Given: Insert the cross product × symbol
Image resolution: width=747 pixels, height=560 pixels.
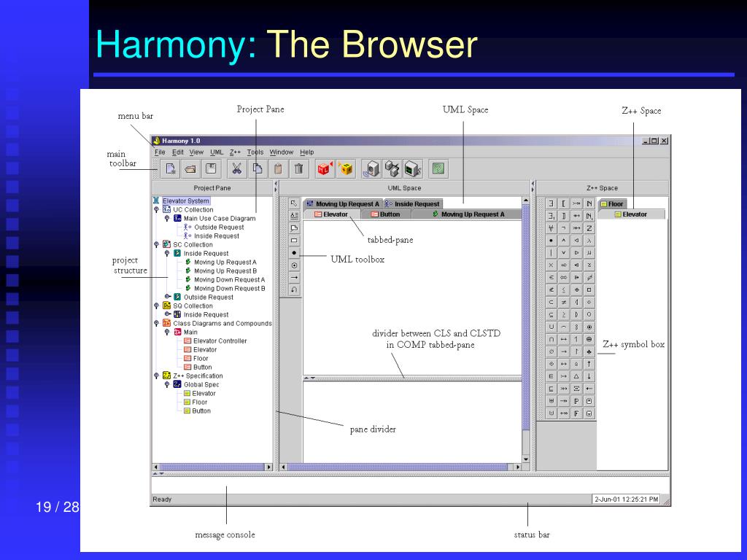Looking at the screenshot, I should tap(551, 265).
